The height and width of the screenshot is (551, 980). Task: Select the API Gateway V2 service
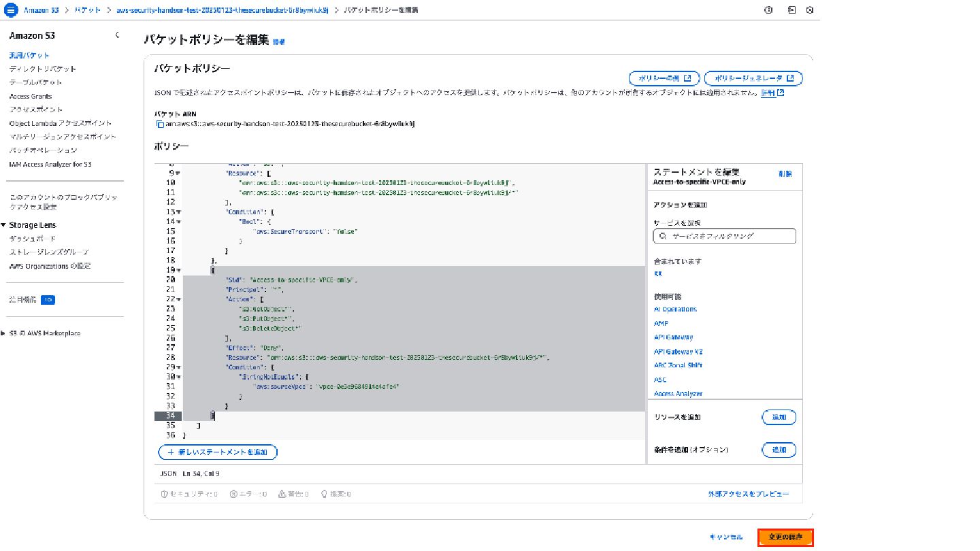tap(678, 352)
